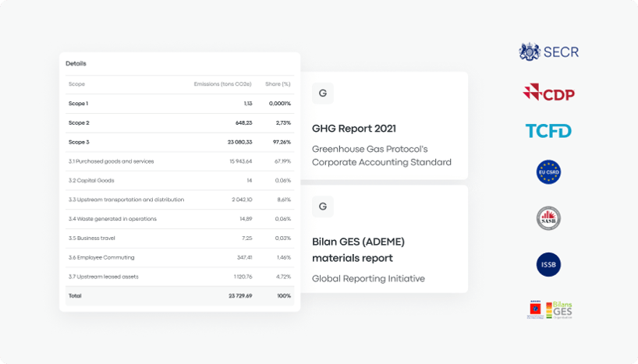Select the Scope 2 row label
638x364 pixels.
pyautogui.click(x=79, y=123)
